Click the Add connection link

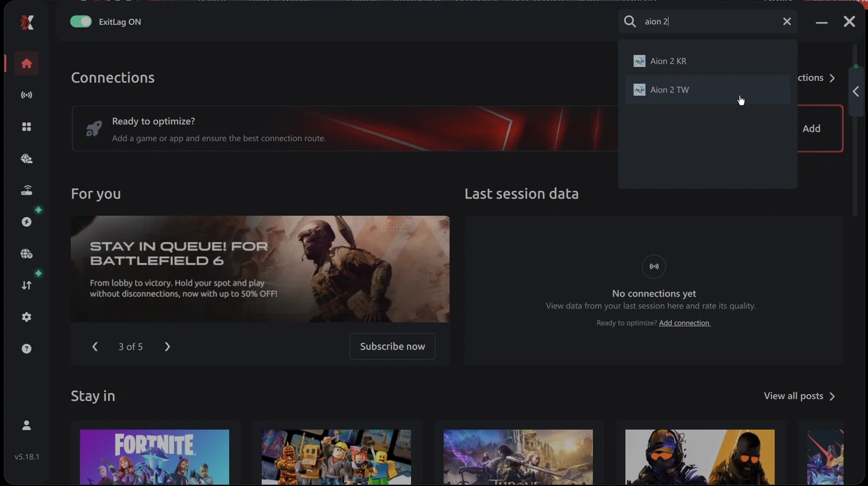tap(684, 323)
